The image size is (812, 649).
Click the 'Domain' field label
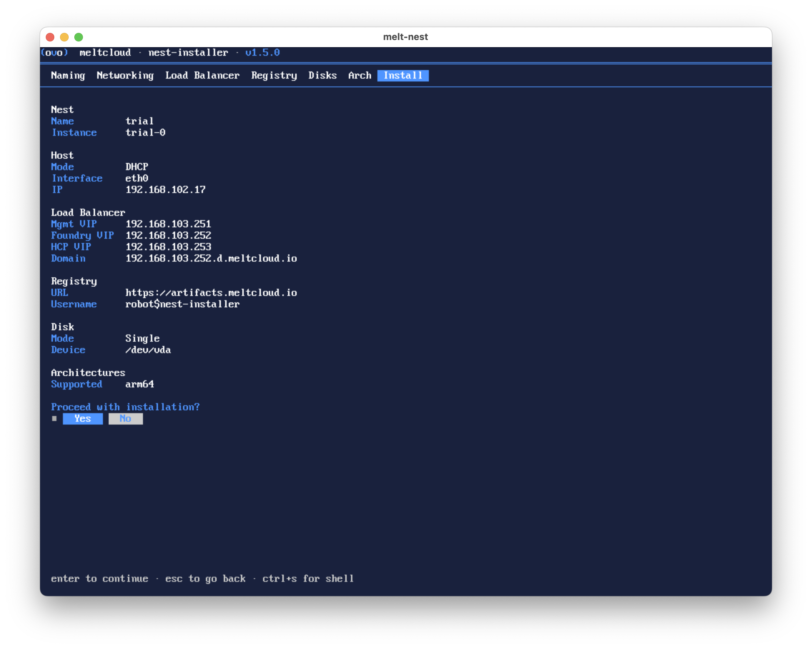coord(68,258)
